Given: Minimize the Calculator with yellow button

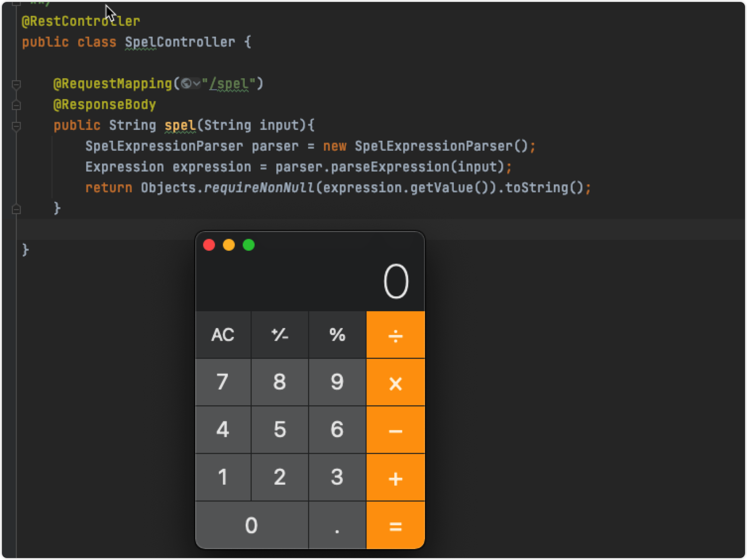Looking at the screenshot, I should [229, 245].
